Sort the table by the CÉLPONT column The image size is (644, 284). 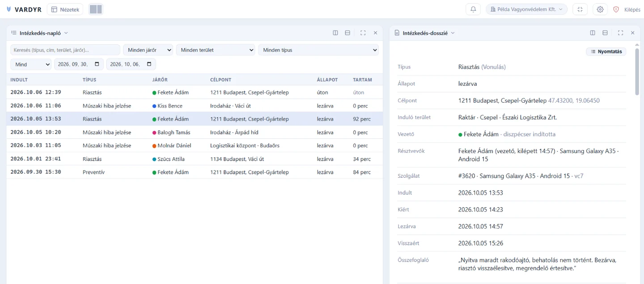(221, 80)
